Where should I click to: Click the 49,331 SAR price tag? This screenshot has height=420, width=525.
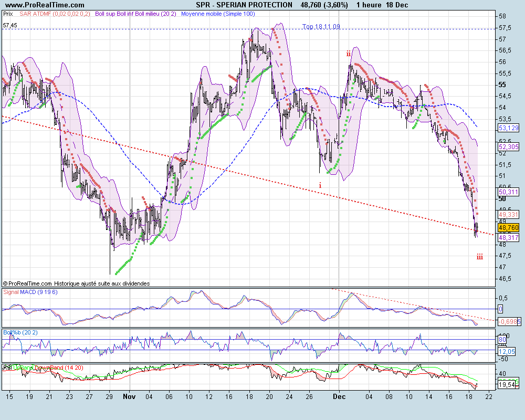[508, 215]
